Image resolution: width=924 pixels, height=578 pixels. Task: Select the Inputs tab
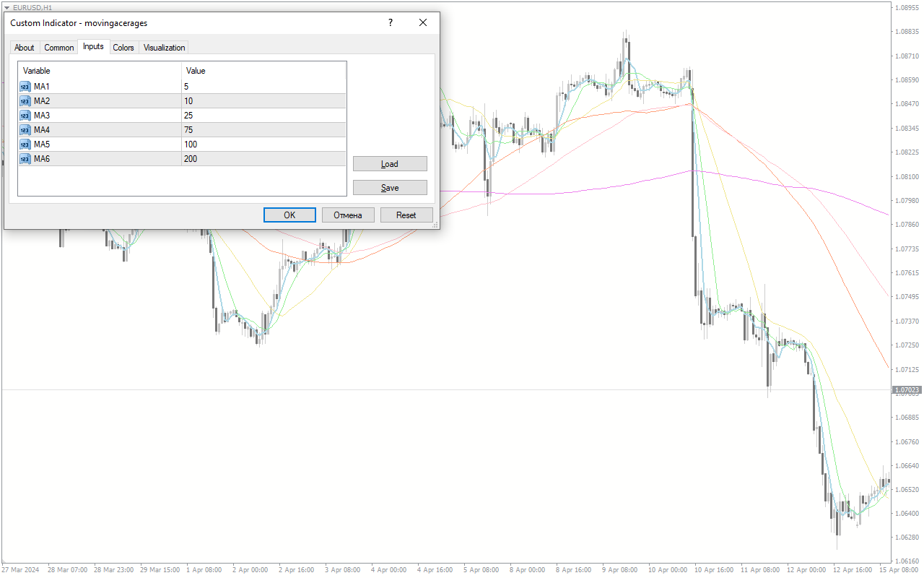click(x=93, y=46)
